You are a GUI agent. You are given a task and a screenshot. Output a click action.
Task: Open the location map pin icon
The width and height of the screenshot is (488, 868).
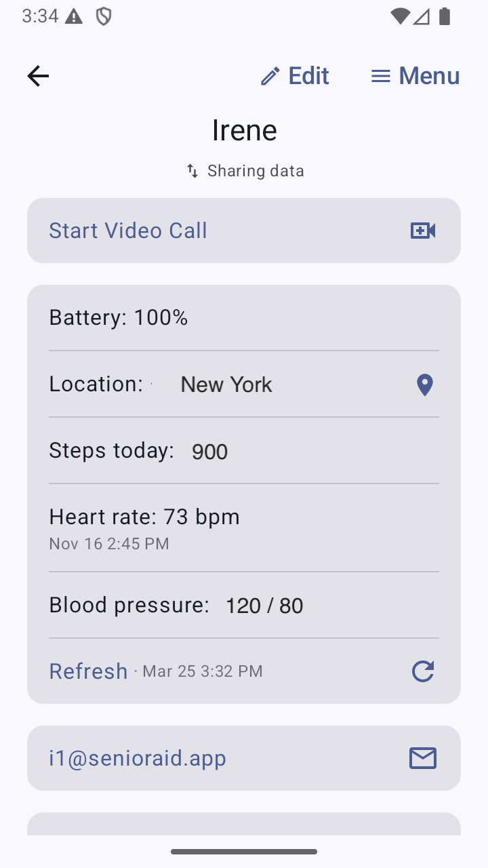tap(424, 384)
